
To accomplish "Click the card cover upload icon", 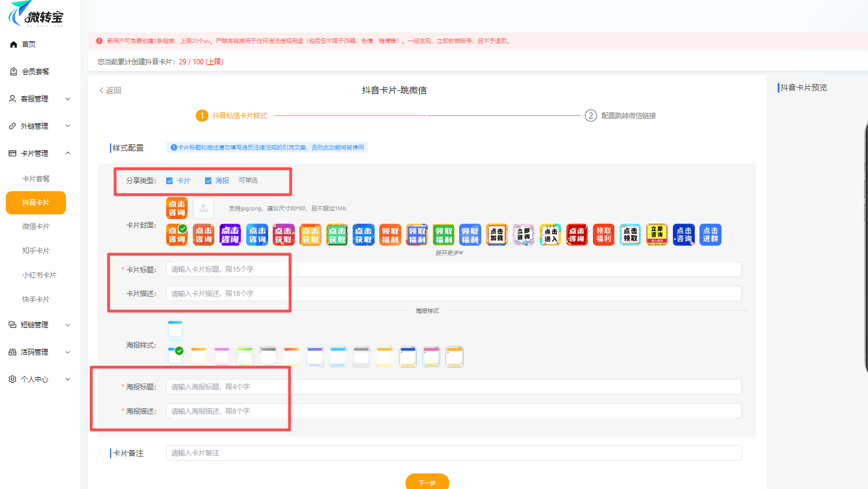I will click(x=203, y=208).
